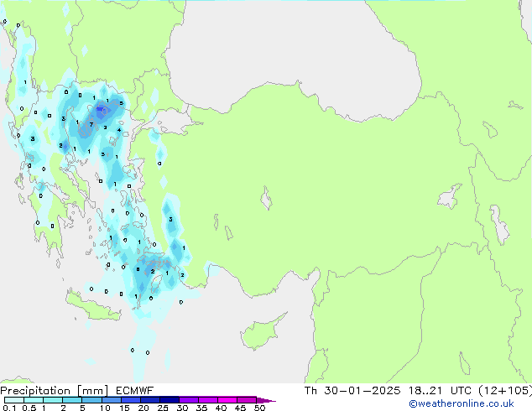Pick the lightest cyan swatch at legend start
Viewport: 532px width, 411px height.
(x=13, y=400)
